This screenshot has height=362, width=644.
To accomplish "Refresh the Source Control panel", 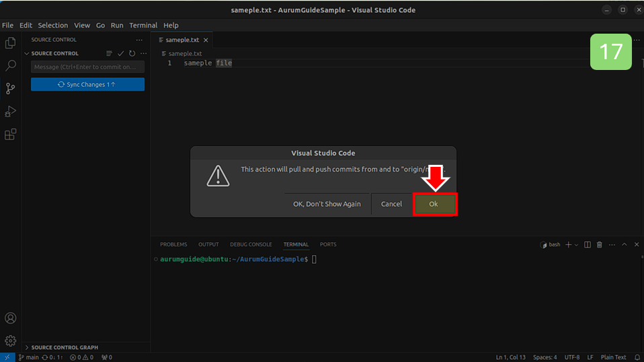I will coord(132,53).
